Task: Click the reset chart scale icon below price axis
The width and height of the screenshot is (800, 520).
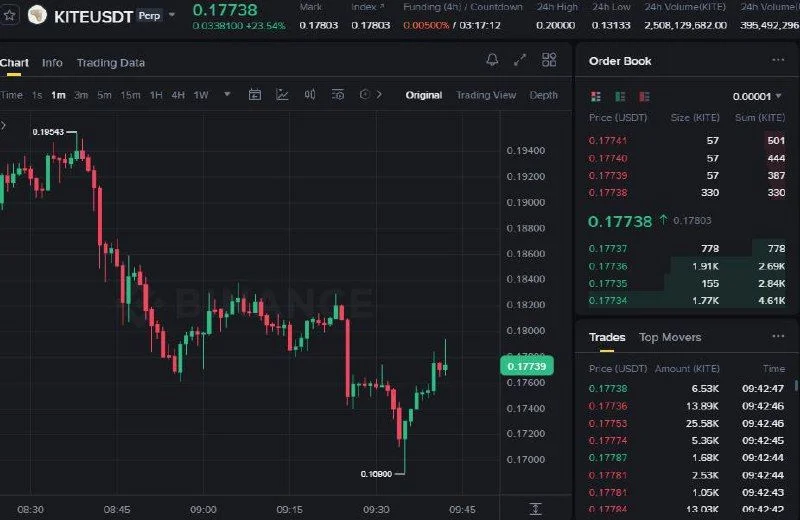Action: pyautogui.click(x=535, y=508)
